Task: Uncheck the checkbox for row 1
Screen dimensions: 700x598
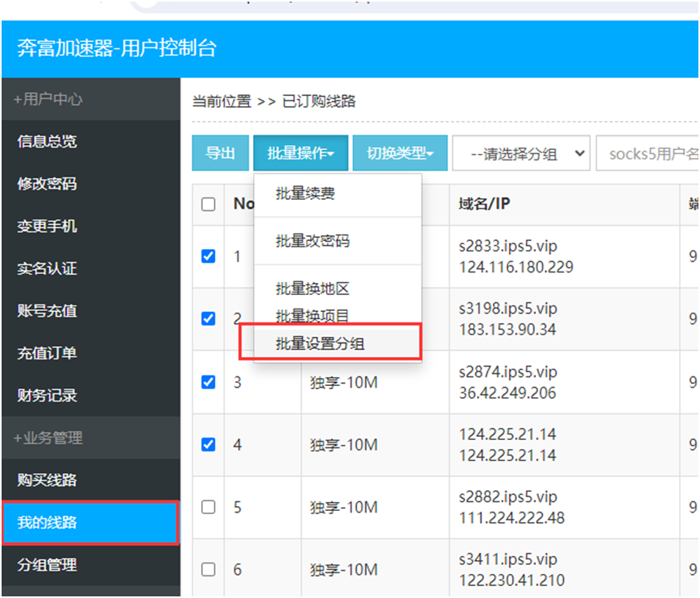Action: coord(209,256)
